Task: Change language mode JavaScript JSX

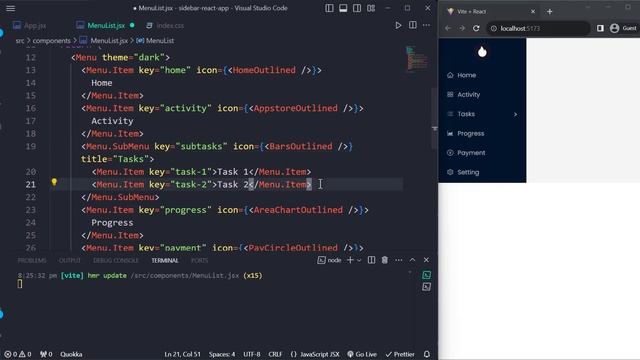Action: pos(315,354)
